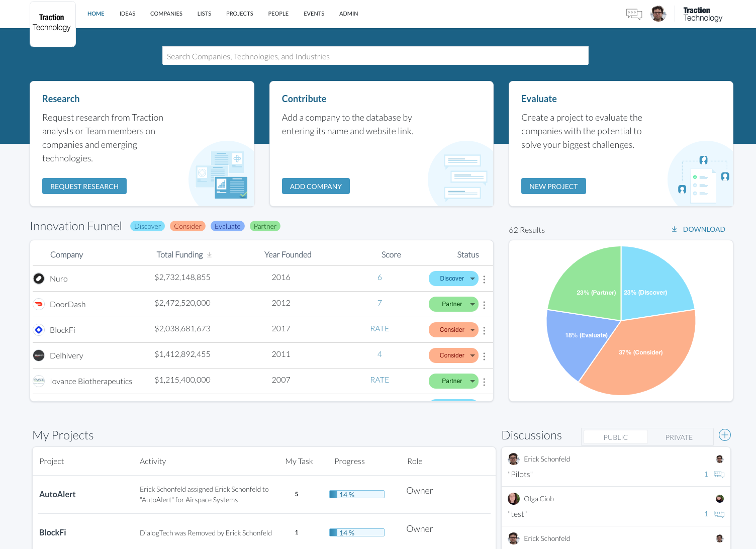Click the BlockFi company logo icon
Viewport: 756px width, 549px height.
point(39,330)
